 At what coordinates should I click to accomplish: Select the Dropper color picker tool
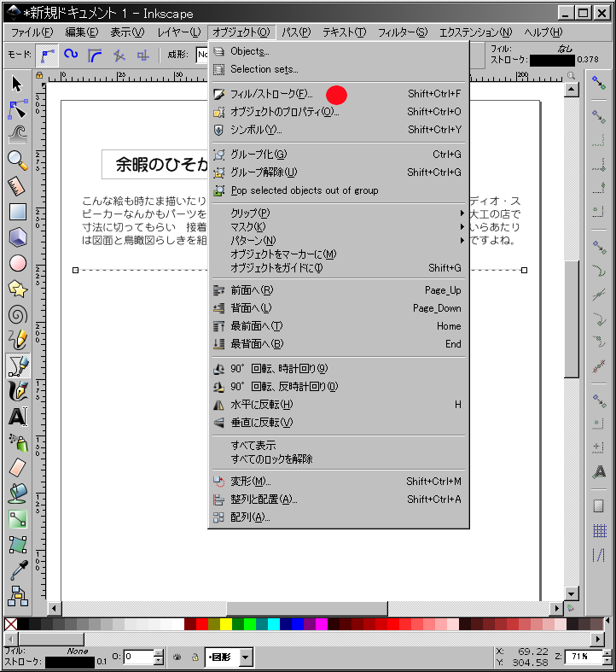pyautogui.click(x=17, y=570)
